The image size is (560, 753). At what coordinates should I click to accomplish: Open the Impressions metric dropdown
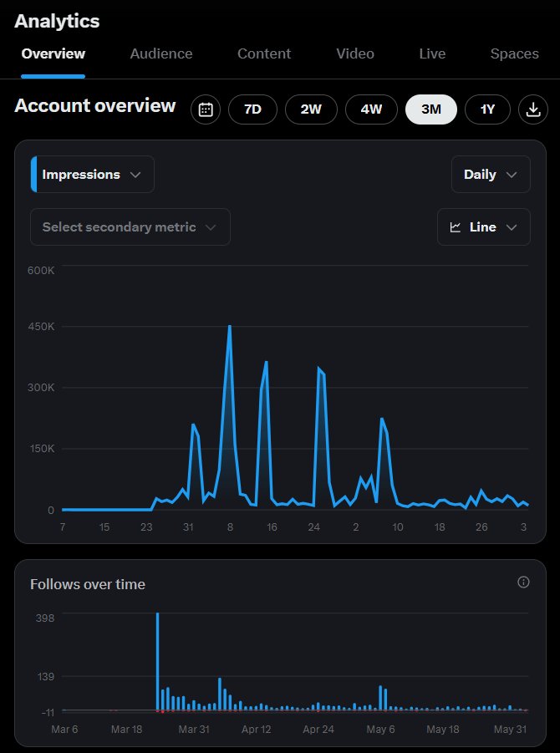[x=92, y=175]
